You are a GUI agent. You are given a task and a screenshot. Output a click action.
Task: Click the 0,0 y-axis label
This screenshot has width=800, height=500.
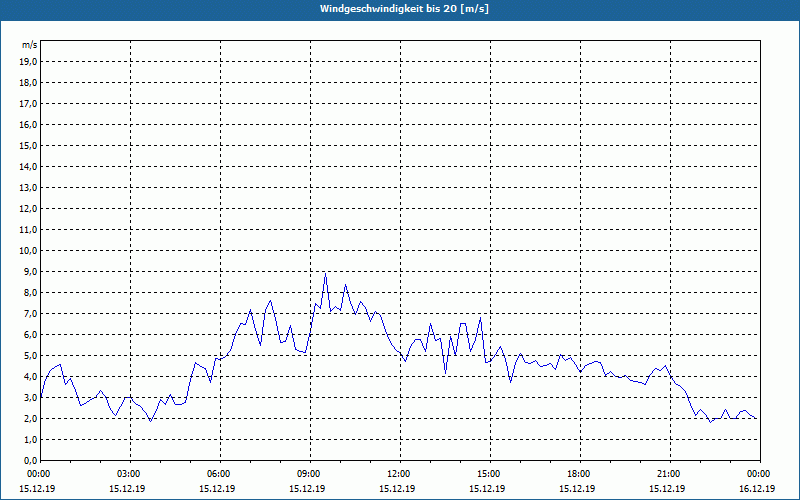click(x=30, y=460)
